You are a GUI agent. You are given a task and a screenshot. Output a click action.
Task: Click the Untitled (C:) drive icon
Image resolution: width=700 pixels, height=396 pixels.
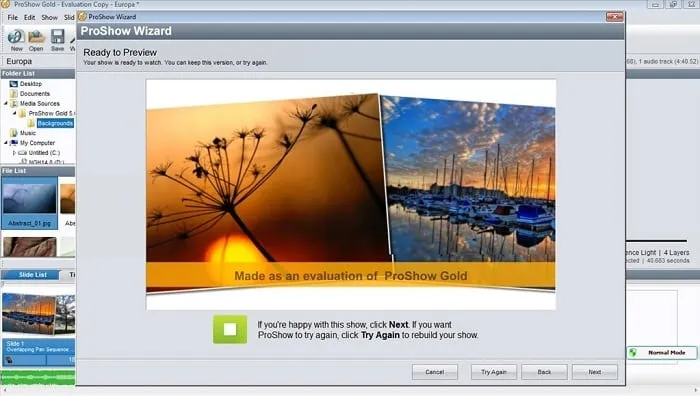[22, 153]
